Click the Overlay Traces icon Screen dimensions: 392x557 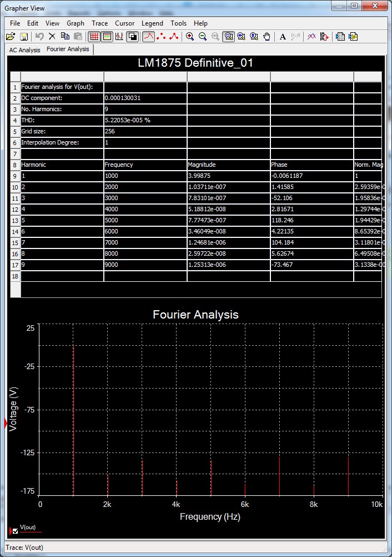click(x=311, y=36)
